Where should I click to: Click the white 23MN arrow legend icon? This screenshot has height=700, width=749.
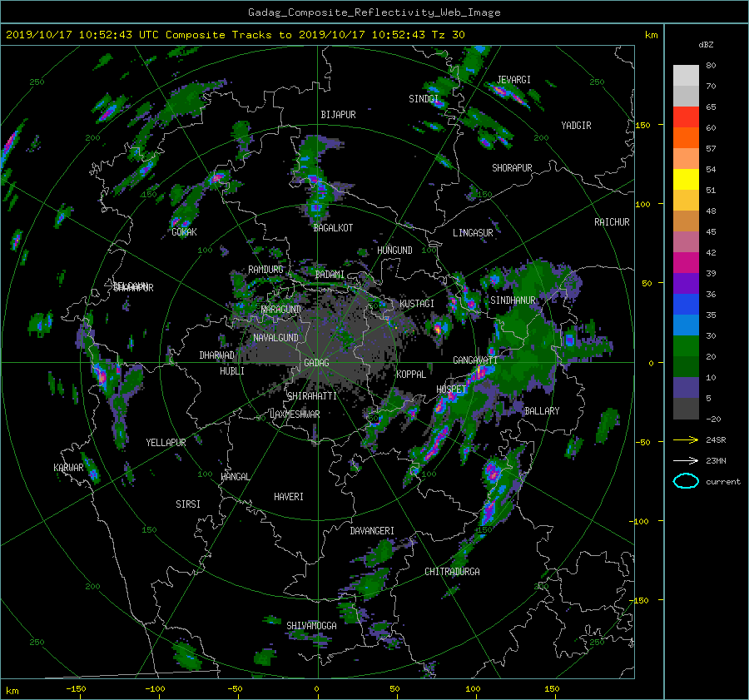[686, 460]
